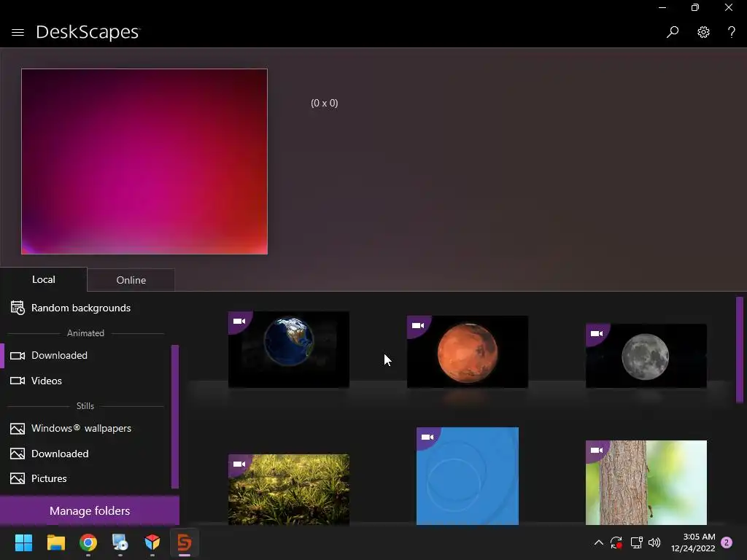Open the Pictures category

tap(49, 478)
